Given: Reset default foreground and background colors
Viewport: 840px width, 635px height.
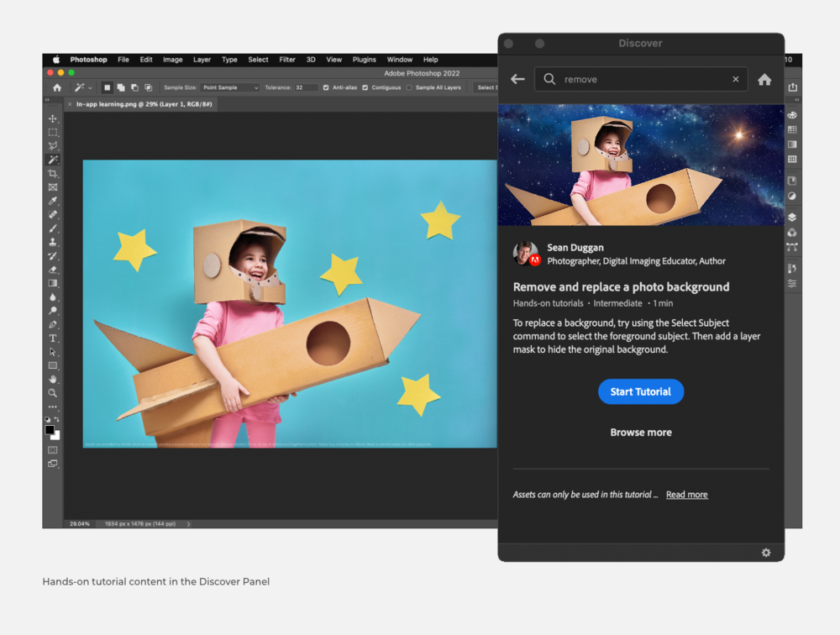Looking at the screenshot, I should tap(48, 419).
